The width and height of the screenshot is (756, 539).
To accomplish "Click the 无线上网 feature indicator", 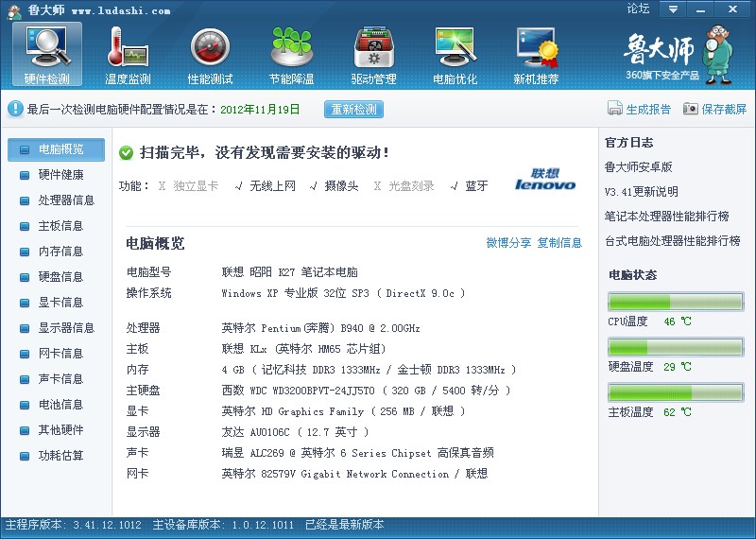I will 266,186.
